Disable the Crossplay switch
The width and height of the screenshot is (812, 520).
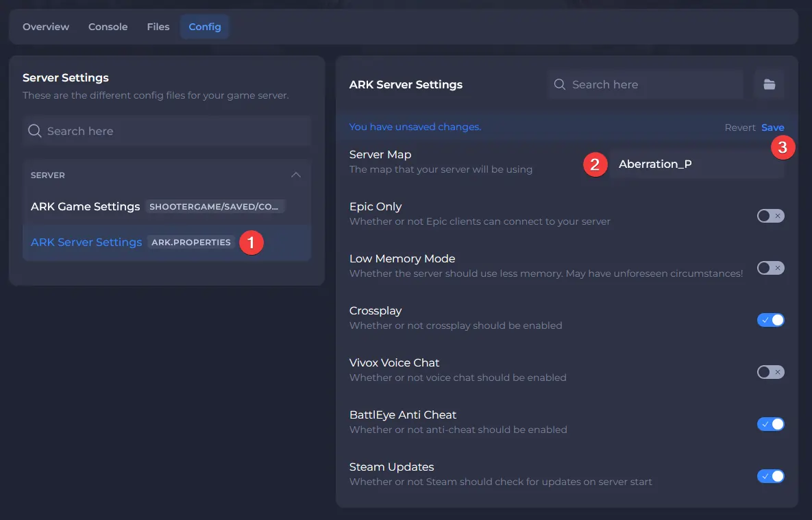point(770,320)
